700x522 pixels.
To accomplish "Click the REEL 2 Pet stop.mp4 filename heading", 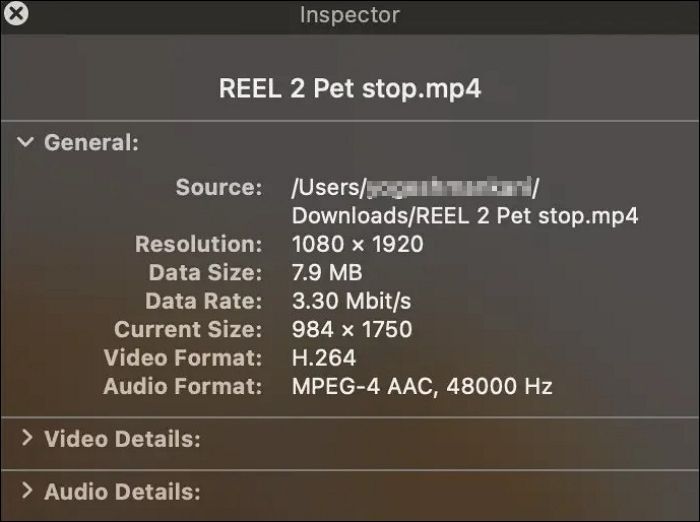I will pyautogui.click(x=350, y=88).
